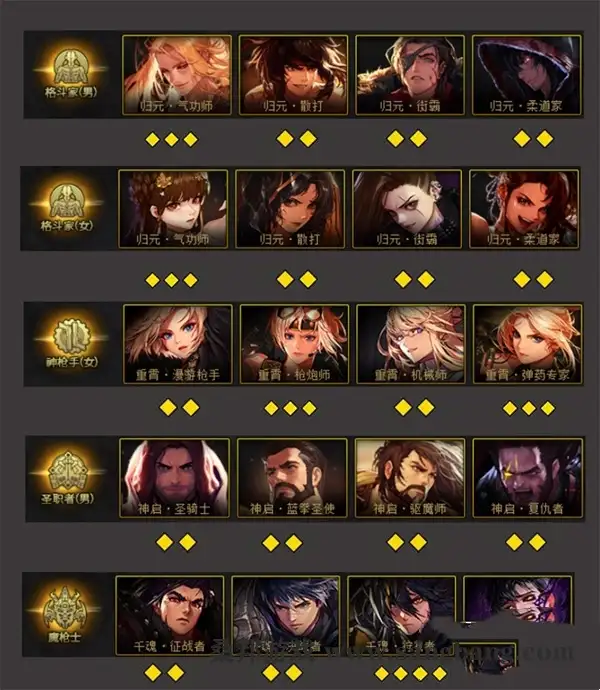Select the 神启·复仇者 portrait

(x=528, y=478)
